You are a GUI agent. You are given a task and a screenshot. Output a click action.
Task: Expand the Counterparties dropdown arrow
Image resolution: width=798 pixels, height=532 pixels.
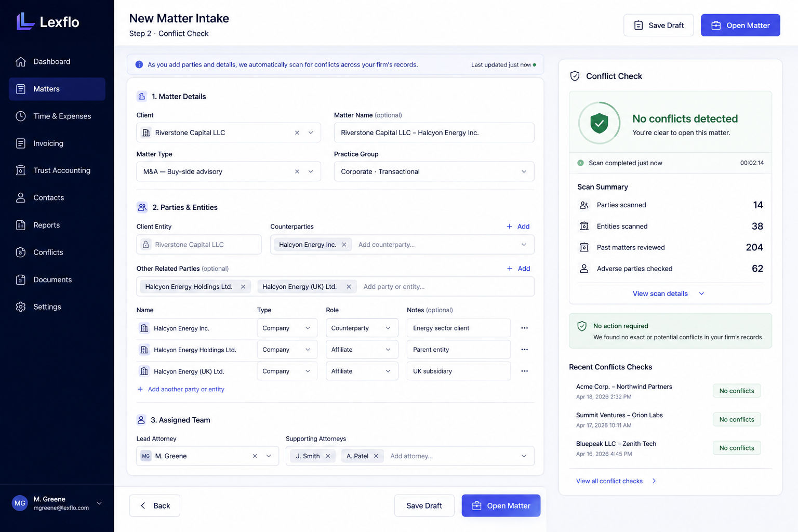pyautogui.click(x=524, y=245)
